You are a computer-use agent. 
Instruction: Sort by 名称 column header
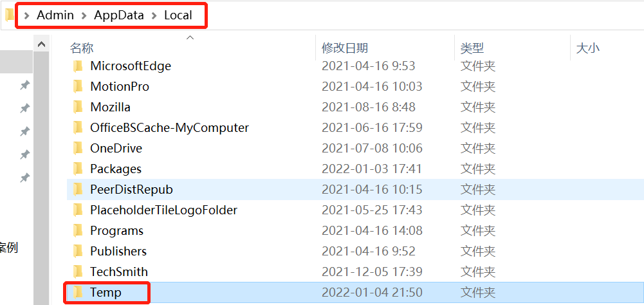coord(82,48)
